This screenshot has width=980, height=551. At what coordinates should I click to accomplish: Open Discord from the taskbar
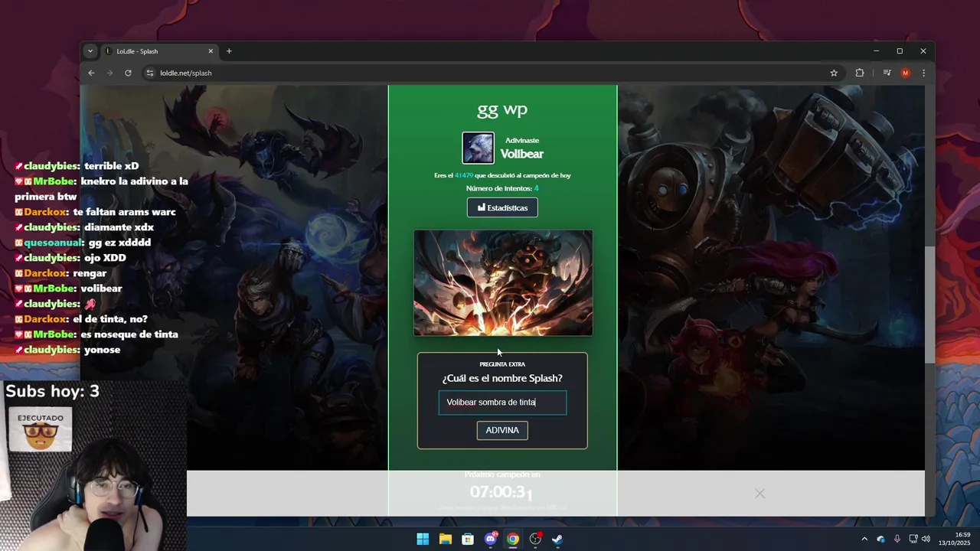(x=491, y=539)
